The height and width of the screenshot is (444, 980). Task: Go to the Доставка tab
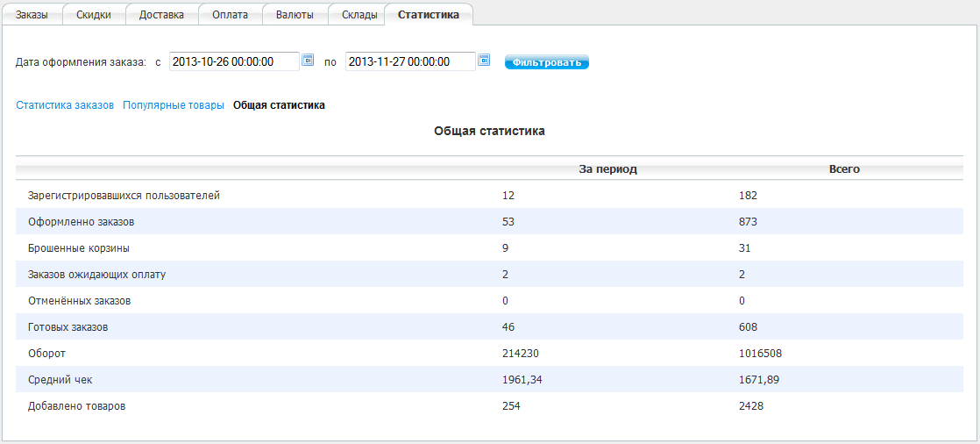pyautogui.click(x=161, y=15)
